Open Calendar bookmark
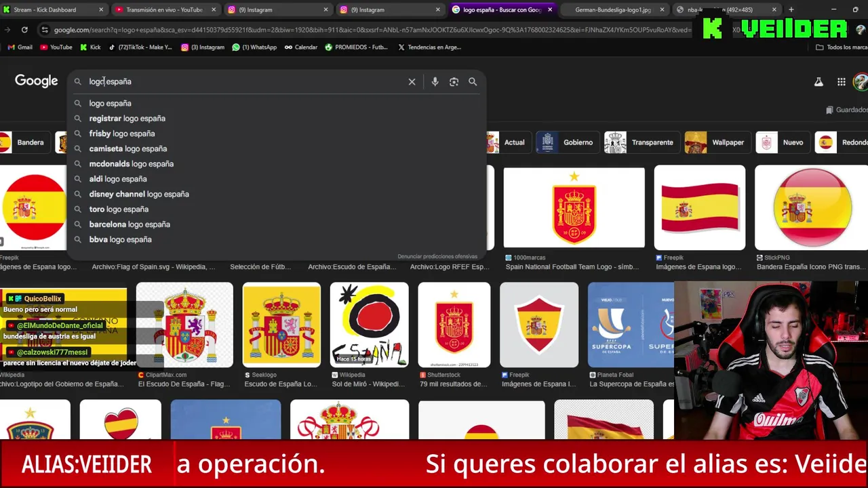This screenshot has height=488, width=868. (x=300, y=47)
